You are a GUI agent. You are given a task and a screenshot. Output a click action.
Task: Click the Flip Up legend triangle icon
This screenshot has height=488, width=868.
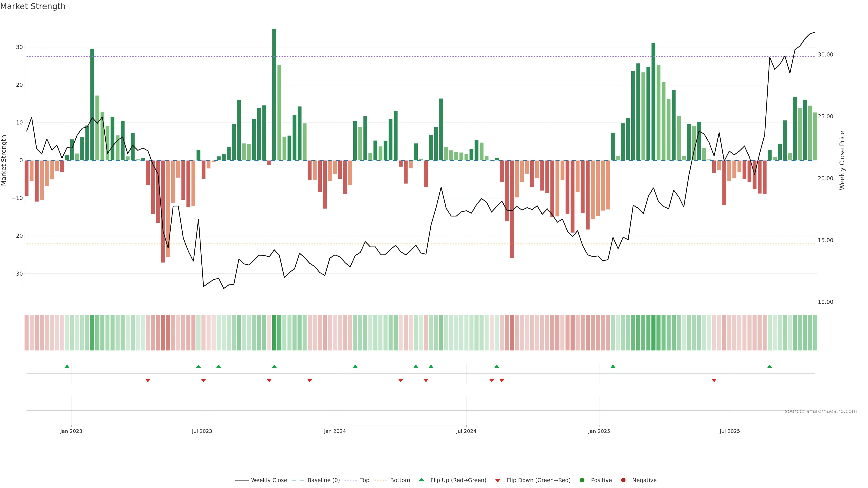[x=421, y=480]
